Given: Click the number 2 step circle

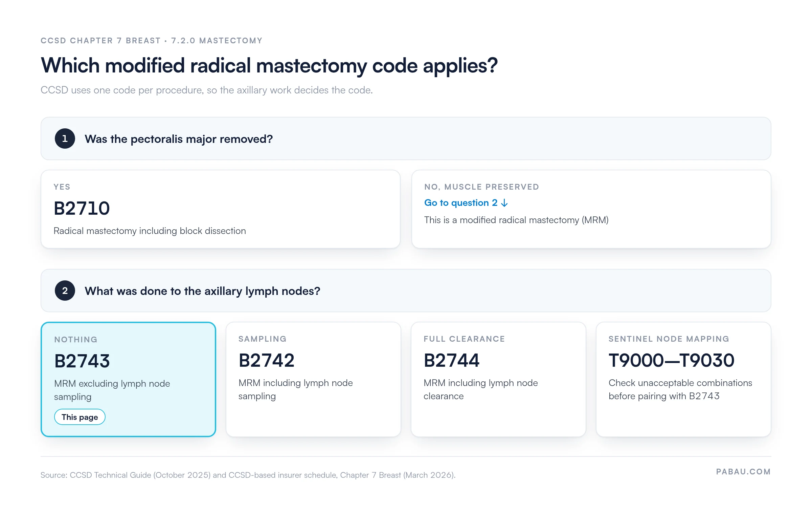Looking at the screenshot, I should click(65, 291).
